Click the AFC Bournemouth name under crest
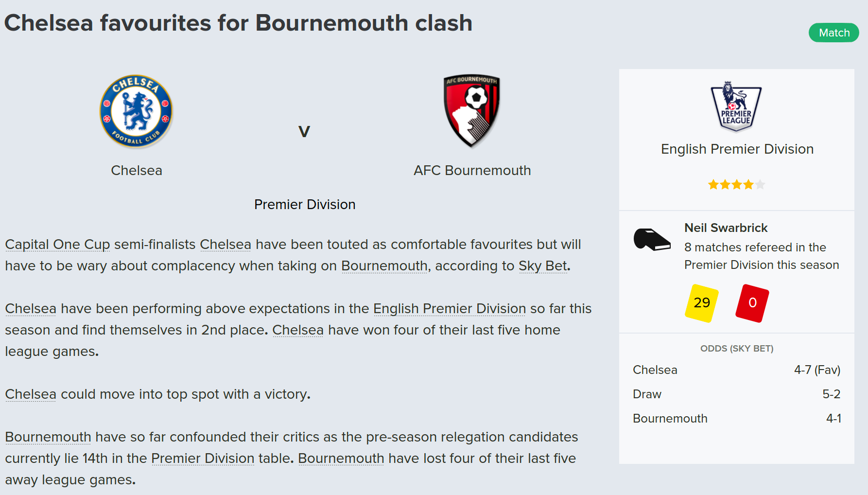 tap(472, 170)
